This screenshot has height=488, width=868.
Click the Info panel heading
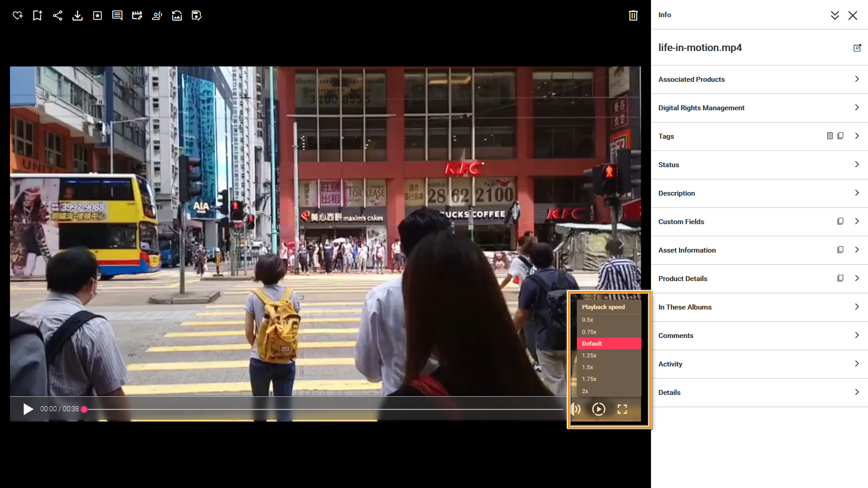665,15
